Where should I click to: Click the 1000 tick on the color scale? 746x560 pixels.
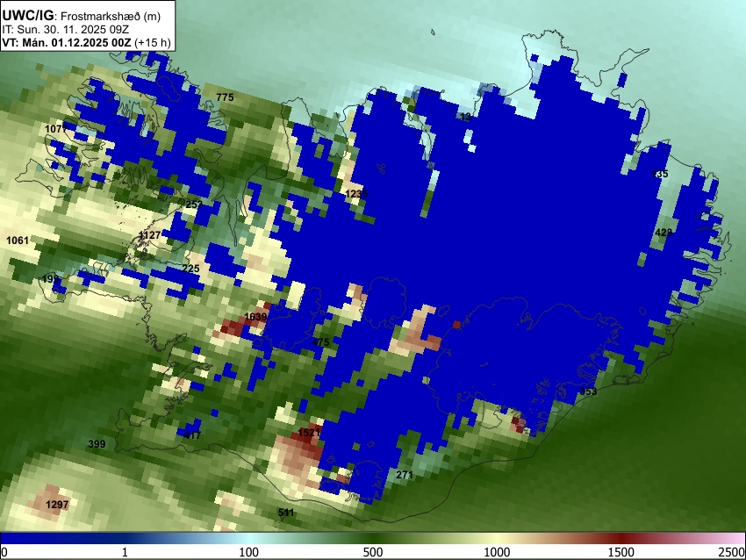tap(497, 552)
